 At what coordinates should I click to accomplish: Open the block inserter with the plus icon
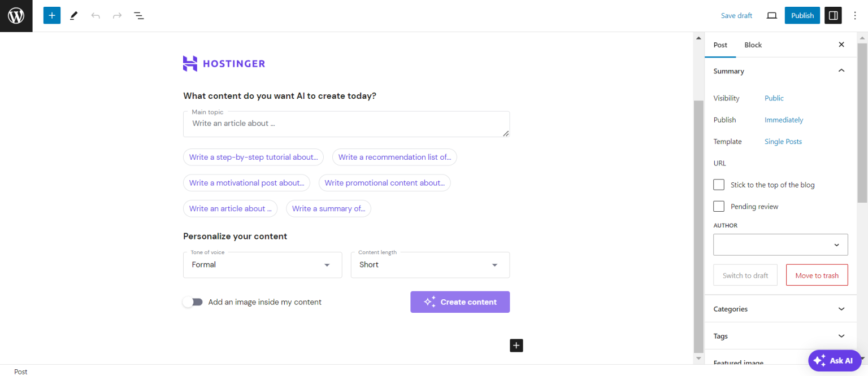(51, 15)
